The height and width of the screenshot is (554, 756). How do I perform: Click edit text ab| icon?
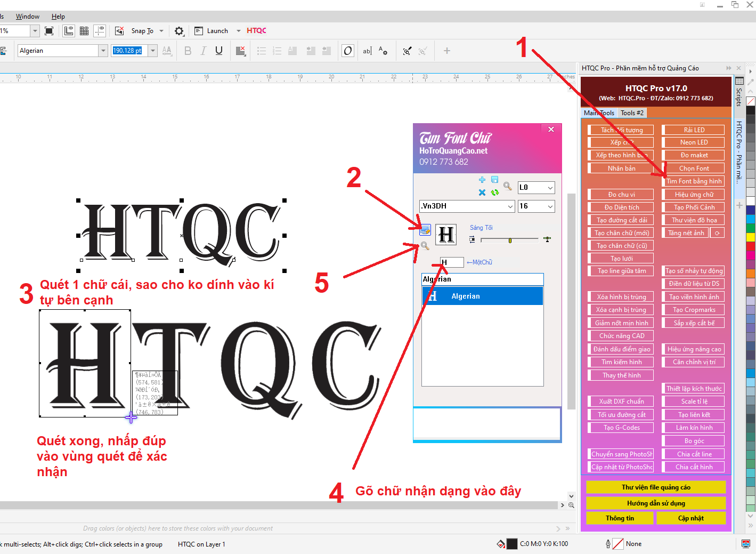coord(368,51)
